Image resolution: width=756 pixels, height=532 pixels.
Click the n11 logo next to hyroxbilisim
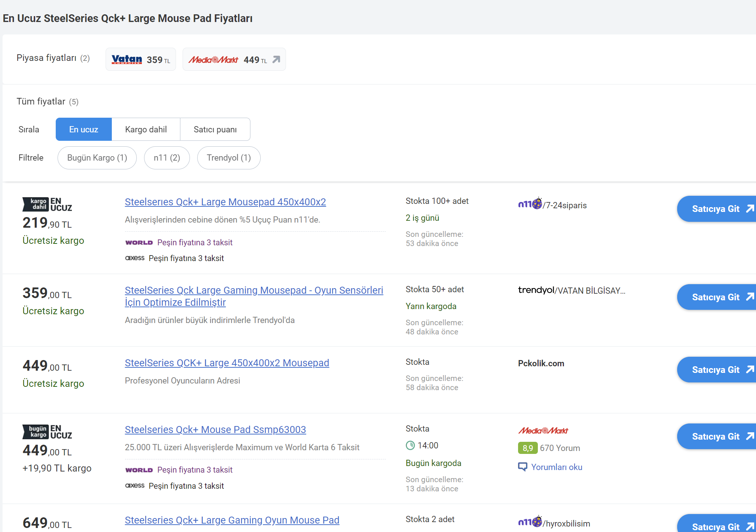coord(530,521)
